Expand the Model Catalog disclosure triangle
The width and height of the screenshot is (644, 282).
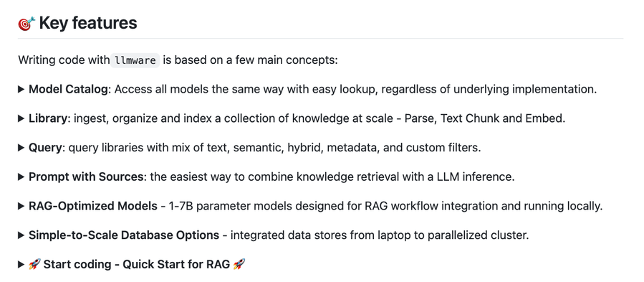pos(21,89)
